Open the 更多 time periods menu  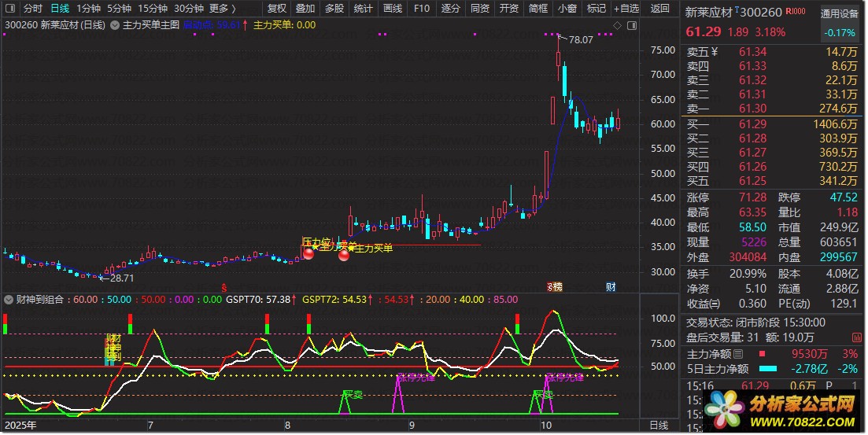(x=223, y=9)
